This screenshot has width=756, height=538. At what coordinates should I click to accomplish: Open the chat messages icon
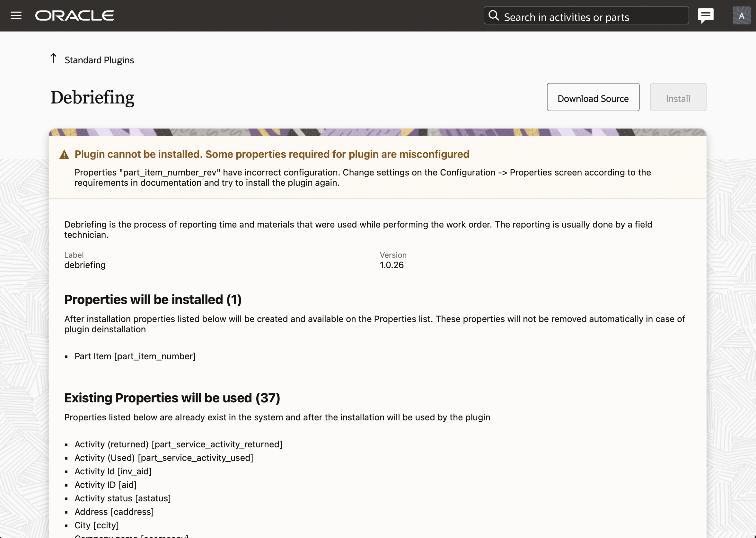(x=705, y=15)
